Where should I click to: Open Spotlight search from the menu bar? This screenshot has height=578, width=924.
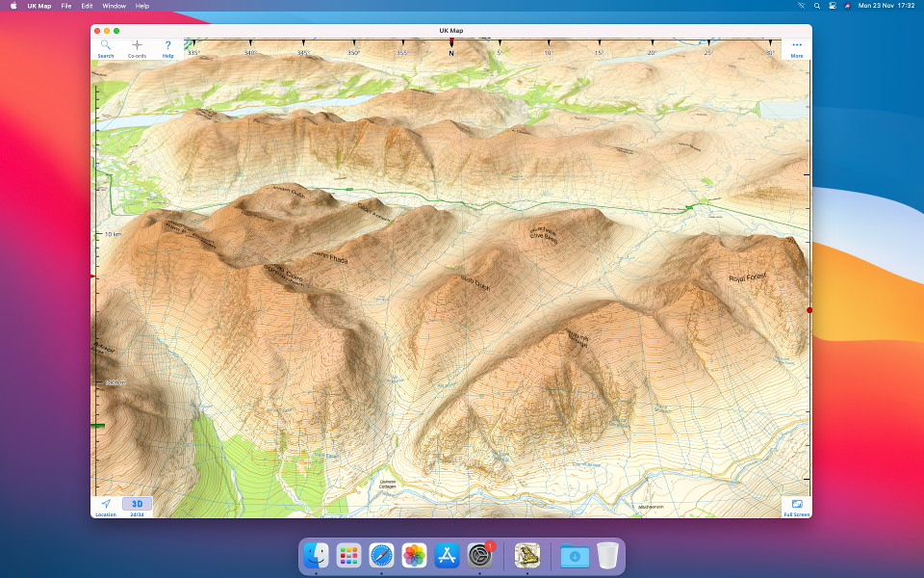[x=816, y=6]
